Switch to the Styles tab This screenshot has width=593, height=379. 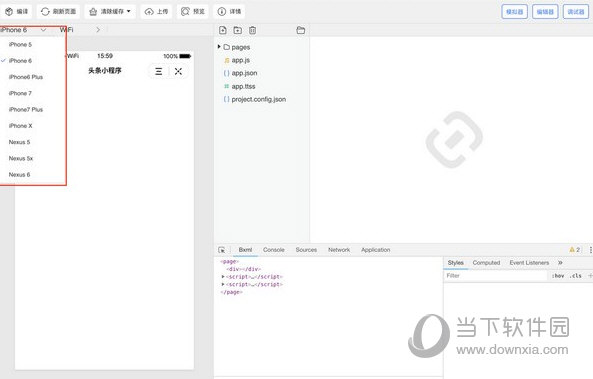(x=456, y=263)
